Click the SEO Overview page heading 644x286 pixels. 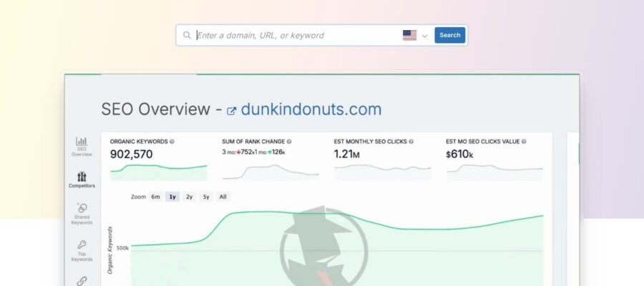tap(156, 109)
